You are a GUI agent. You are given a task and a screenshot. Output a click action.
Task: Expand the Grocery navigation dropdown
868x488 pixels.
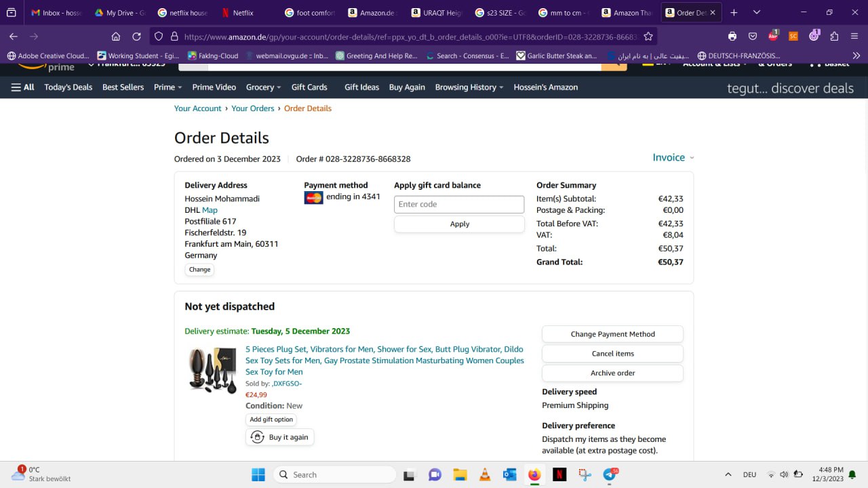pos(264,87)
